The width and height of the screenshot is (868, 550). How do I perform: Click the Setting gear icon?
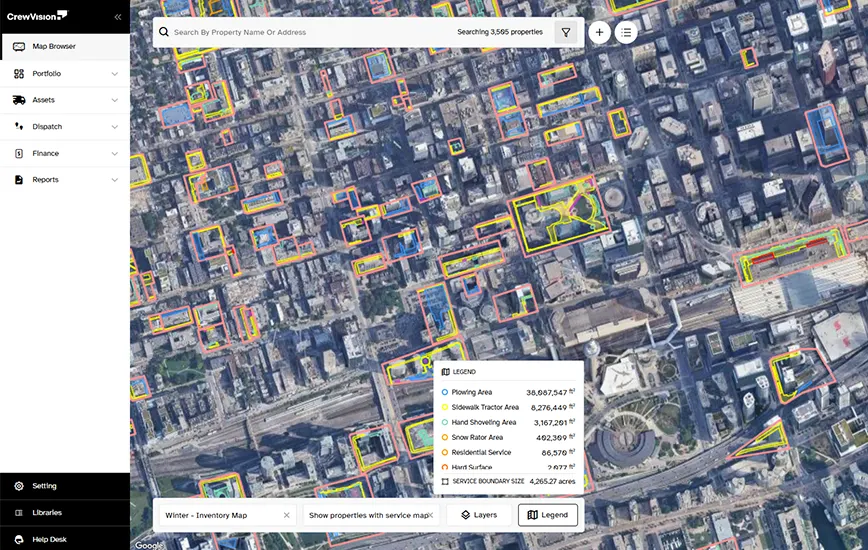pyautogui.click(x=19, y=486)
